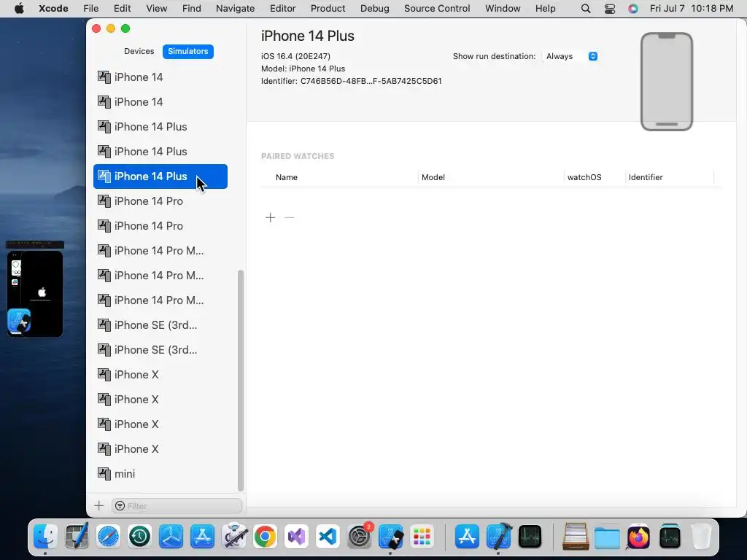Click the iPhone 14 Plus heading
Screen dimensions: 747x560
(x=307, y=36)
